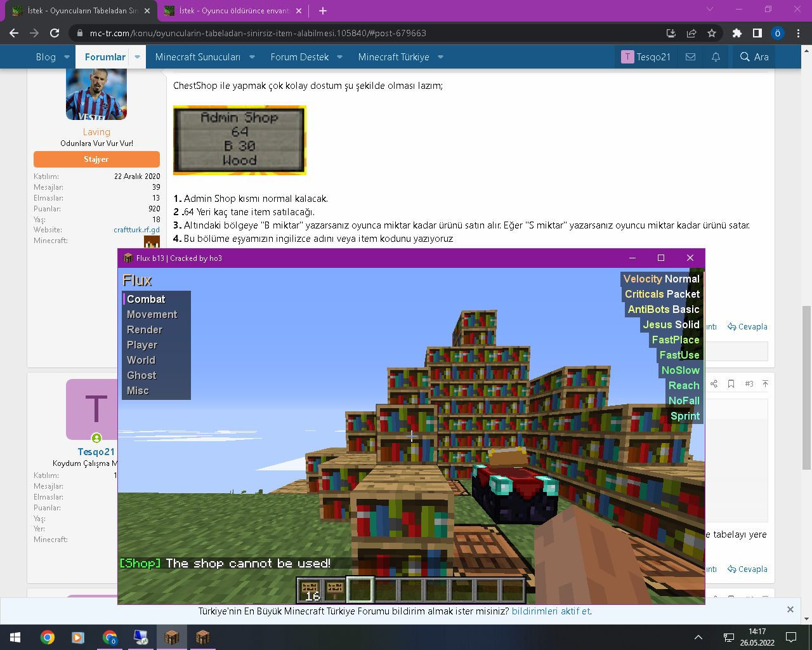This screenshot has height=650, width=812.
Task: Open the Tesqo21 account menu
Action: tap(646, 56)
